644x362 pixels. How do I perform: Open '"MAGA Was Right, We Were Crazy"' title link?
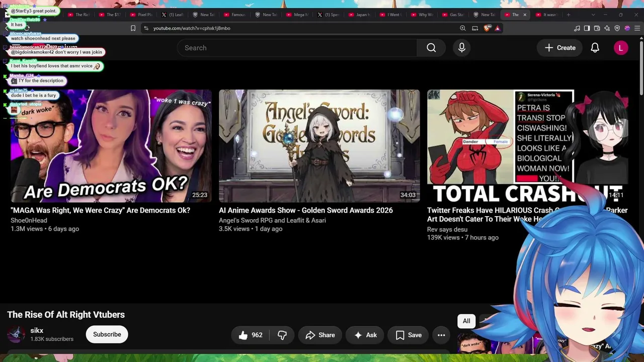click(x=100, y=210)
